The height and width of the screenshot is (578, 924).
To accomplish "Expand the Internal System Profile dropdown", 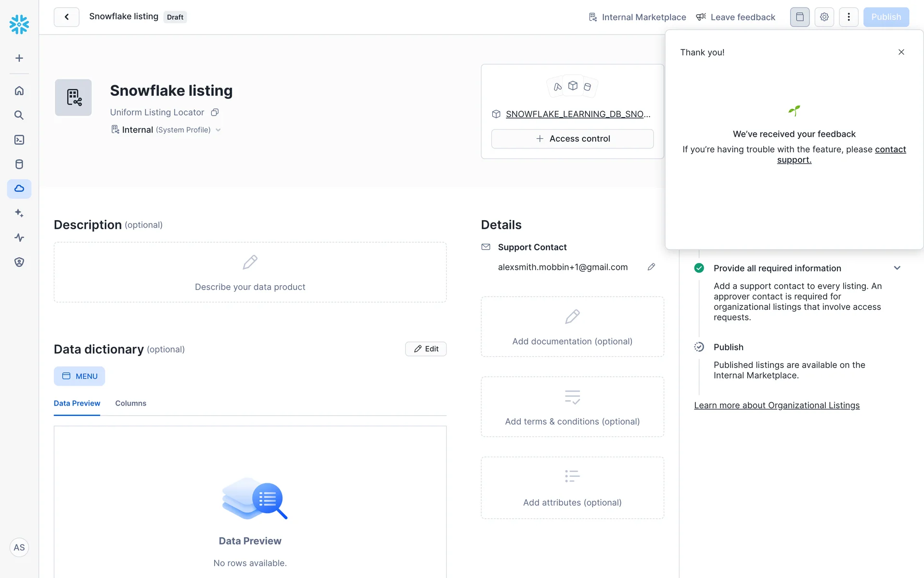I will tap(218, 130).
